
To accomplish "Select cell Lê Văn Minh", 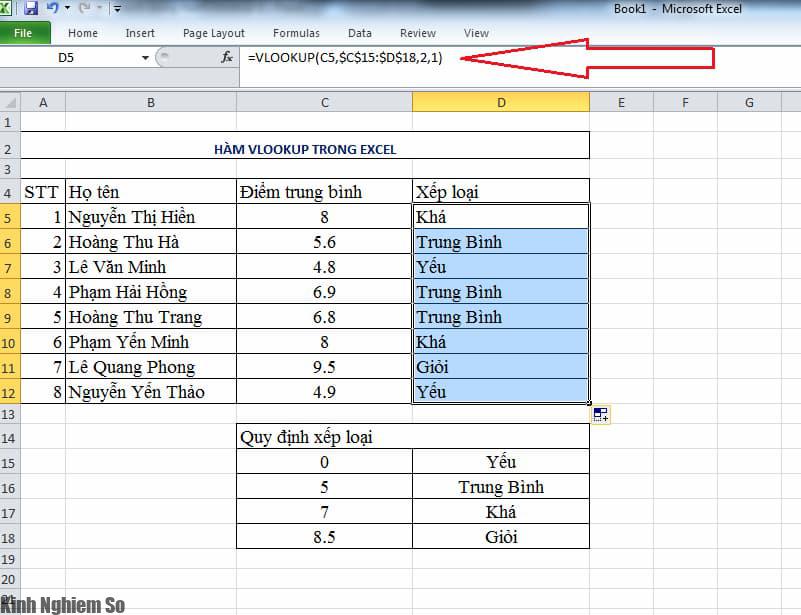I will [x=151, y=267].
